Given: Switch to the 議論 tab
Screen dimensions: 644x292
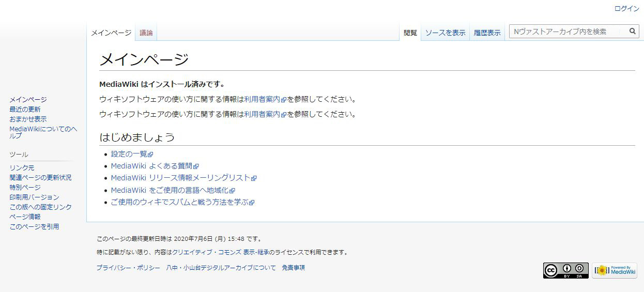Looking at the screenshot, I should [146, 33].
